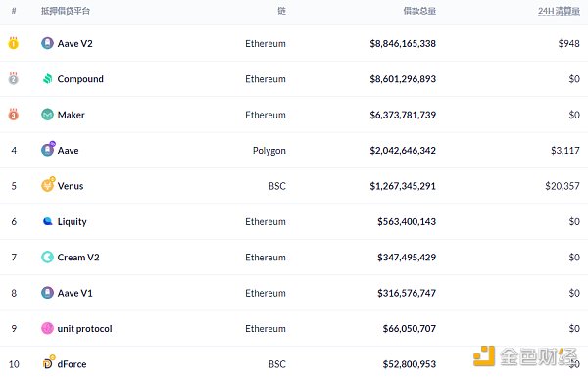Open the Aave V1 platform link
Image resolution: width=588 pixels, height=377 pixels.
(x=75, y=293)
